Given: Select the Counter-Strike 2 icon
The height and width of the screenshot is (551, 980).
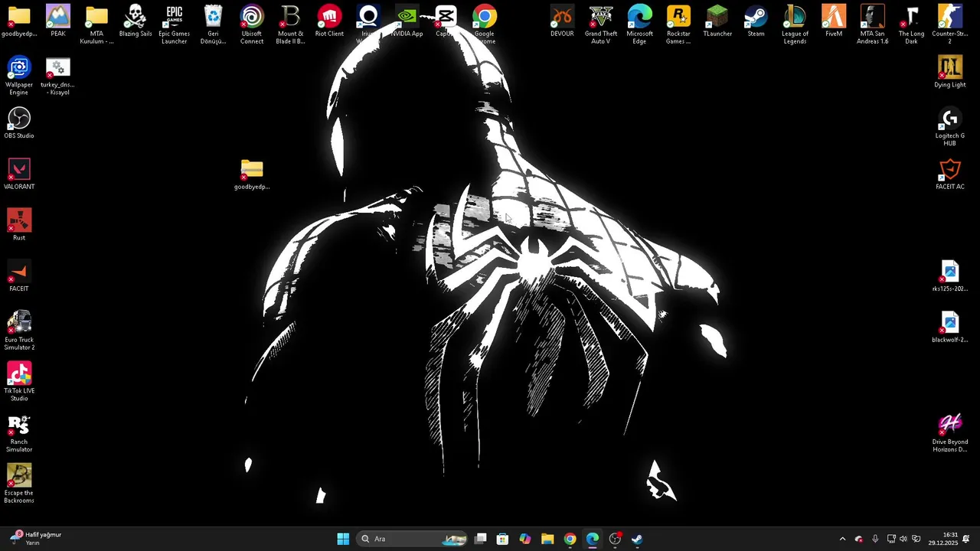Looking at the screenshot, I should 950,24.
